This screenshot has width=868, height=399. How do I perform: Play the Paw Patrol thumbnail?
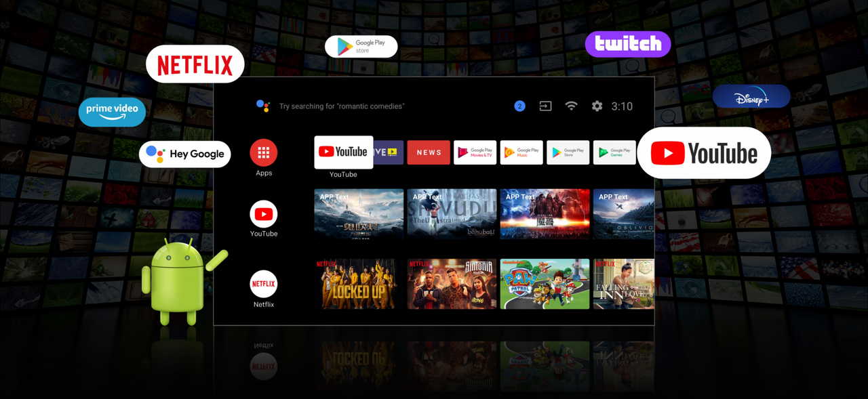point(545,284)
